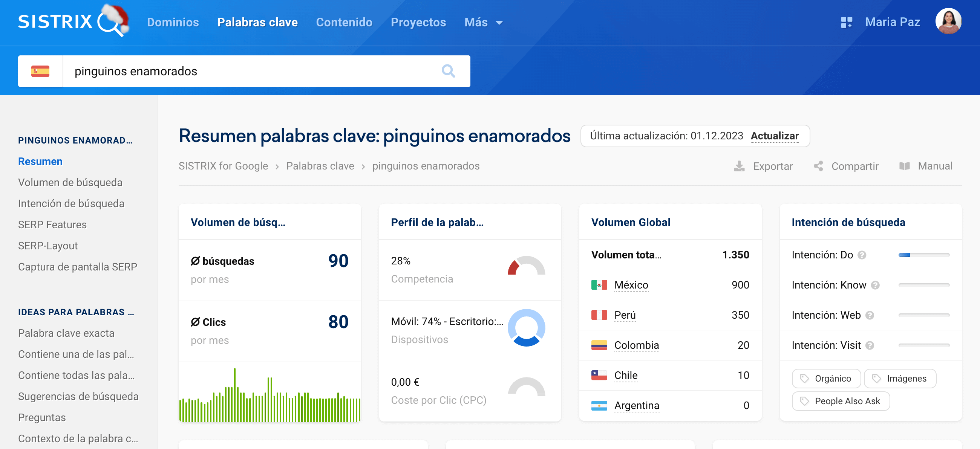Image resolution: width=980 pixels, height=449 pixels.
Task: Open Maria Paz profile avatar
Action: 948,21
